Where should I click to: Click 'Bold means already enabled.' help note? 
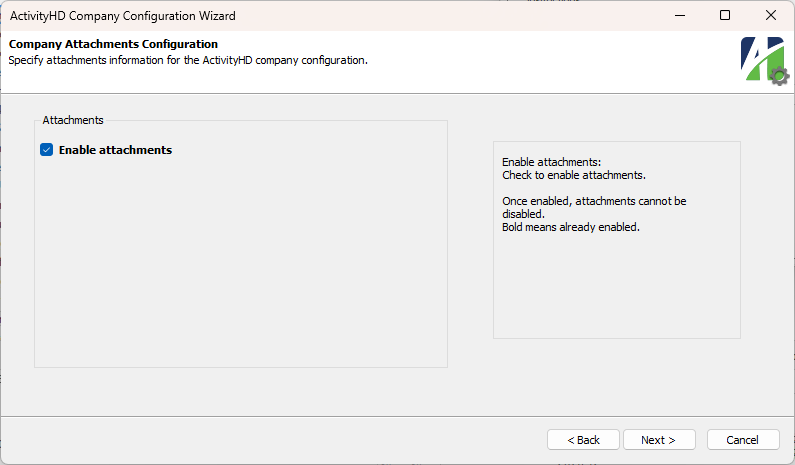(571, 227)
